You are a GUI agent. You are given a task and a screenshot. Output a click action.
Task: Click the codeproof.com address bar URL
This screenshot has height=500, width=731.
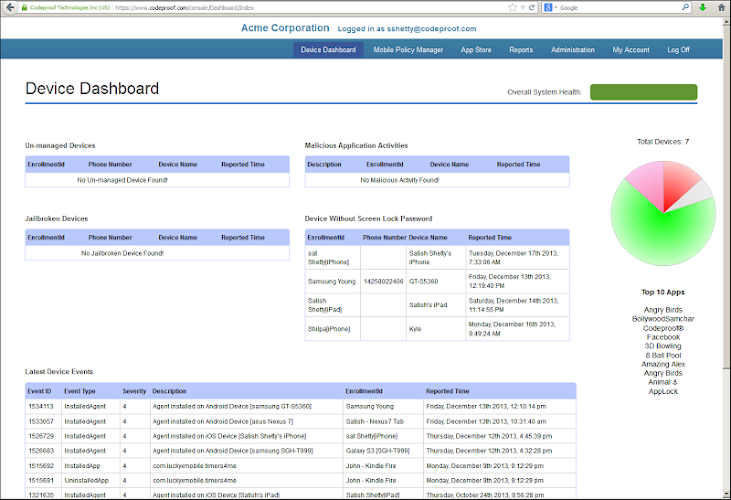click(x=184, y=7)
